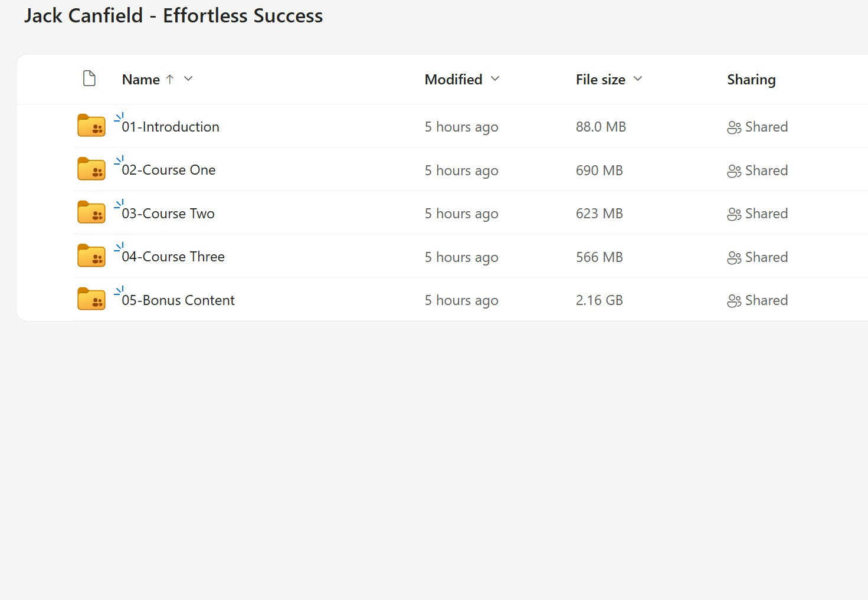Open the 05-Bonus Content folder icon
Viewport: 868px width, 600px height.
[90, 299]
